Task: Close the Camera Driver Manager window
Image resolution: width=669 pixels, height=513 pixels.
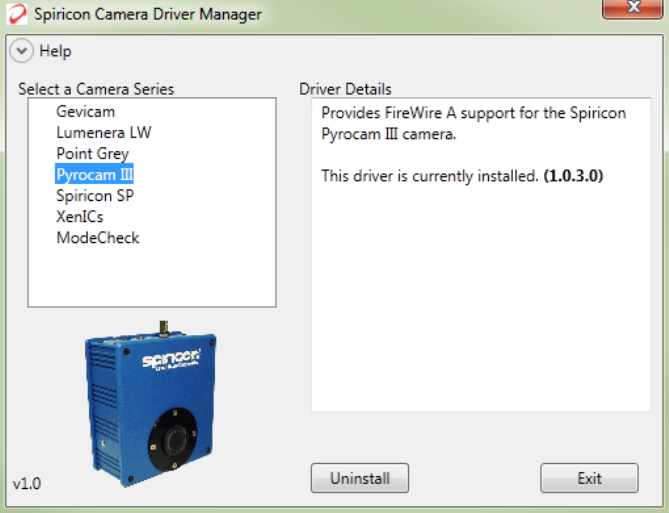Action: (632, 9)
